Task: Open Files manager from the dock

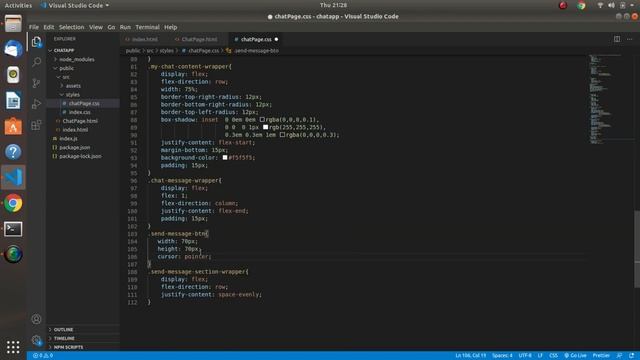Action: [13, 23]
